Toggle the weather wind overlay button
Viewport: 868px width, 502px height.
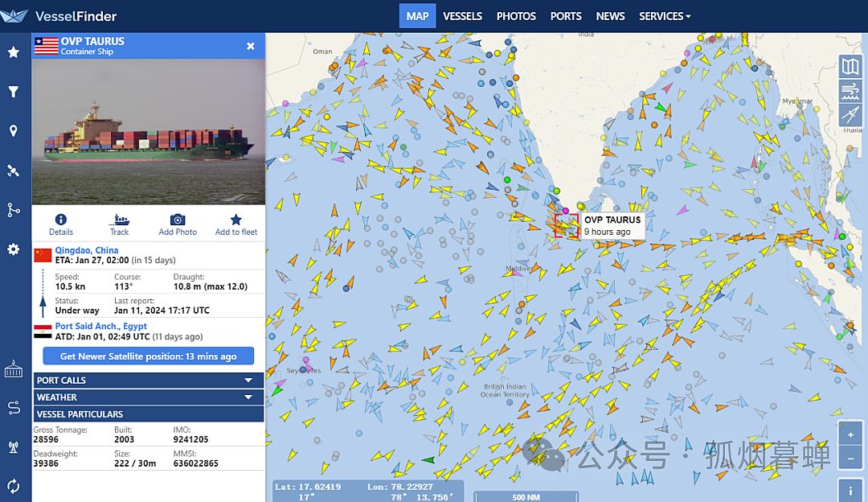(850, 90)
